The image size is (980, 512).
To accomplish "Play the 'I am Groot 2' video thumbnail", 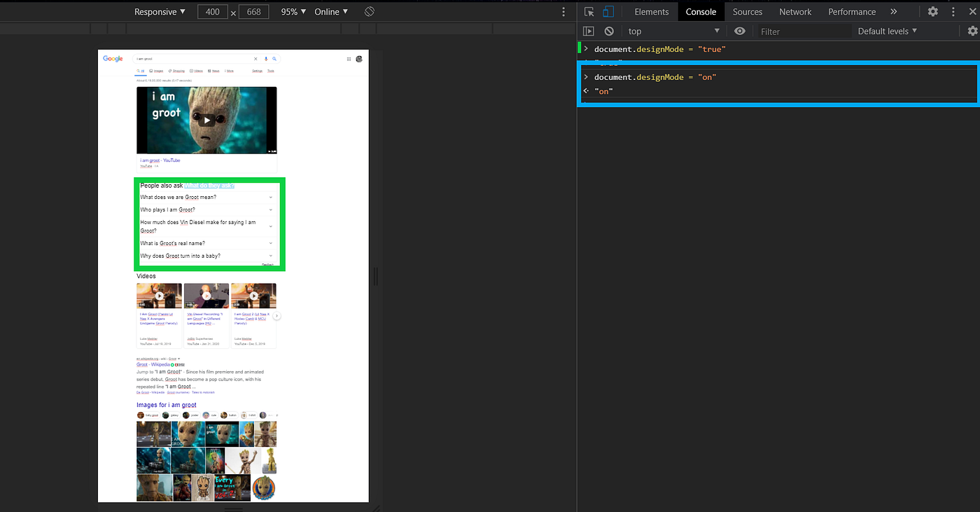I will pyautogui.click(x=253, y=296).
